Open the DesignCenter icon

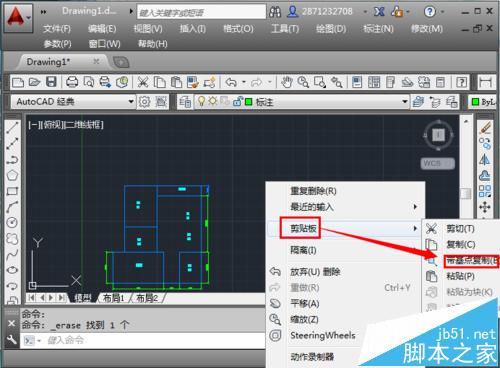(x=374, y=82)
